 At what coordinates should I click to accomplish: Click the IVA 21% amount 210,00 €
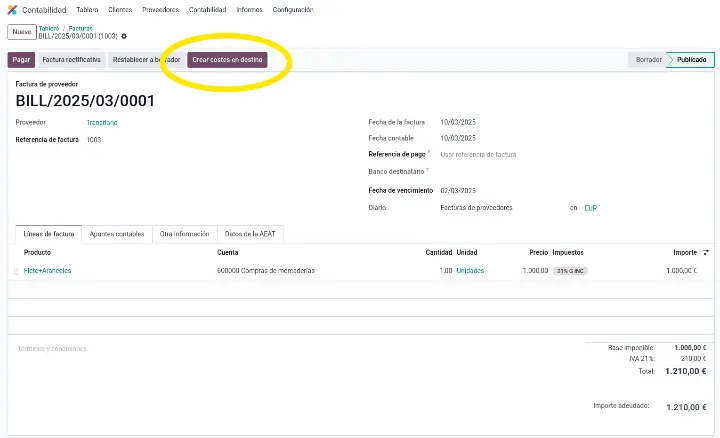693,359
